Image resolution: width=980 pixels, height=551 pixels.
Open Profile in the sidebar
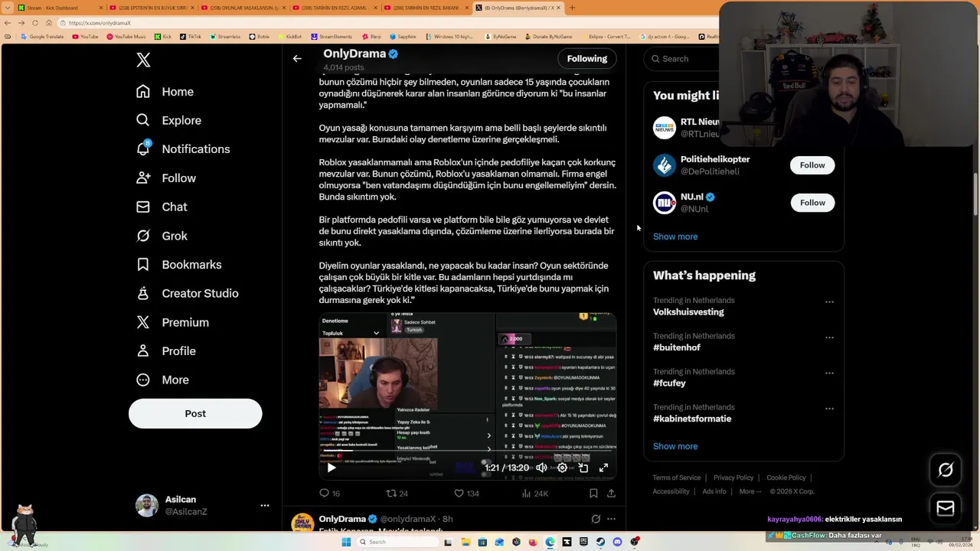(166, 351)
